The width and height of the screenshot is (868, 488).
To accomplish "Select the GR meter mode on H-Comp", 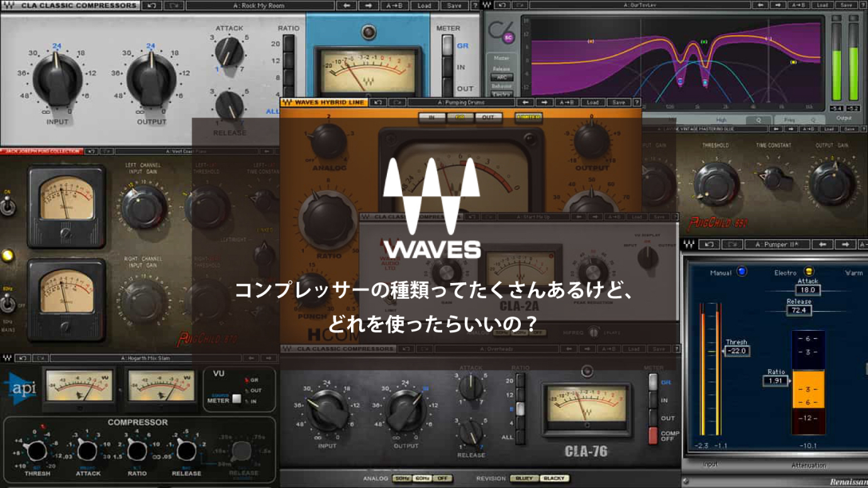I will click(460, 117).
